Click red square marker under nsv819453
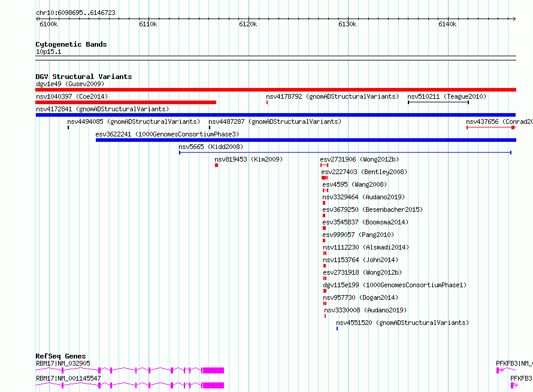The width and height of the screenshot is (533, 392). pyautogui.click(x=217, y=165)
